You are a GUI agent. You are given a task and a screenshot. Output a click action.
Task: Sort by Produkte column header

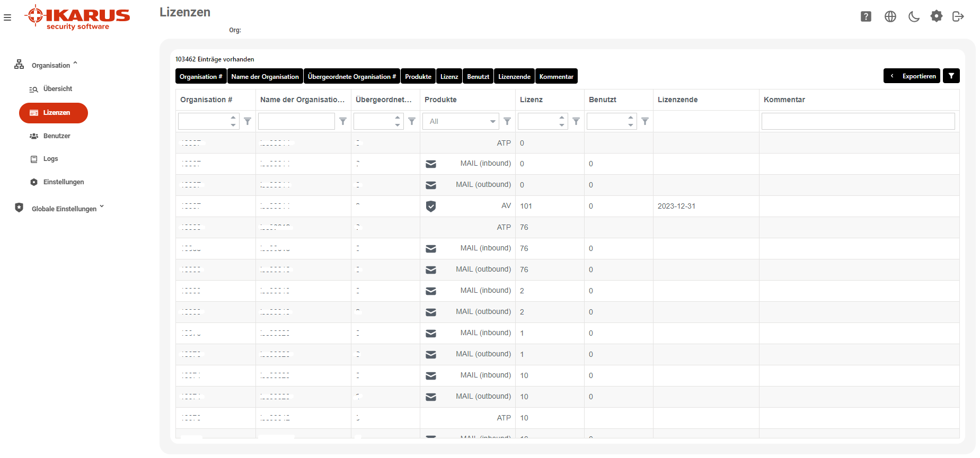[467, 100]
